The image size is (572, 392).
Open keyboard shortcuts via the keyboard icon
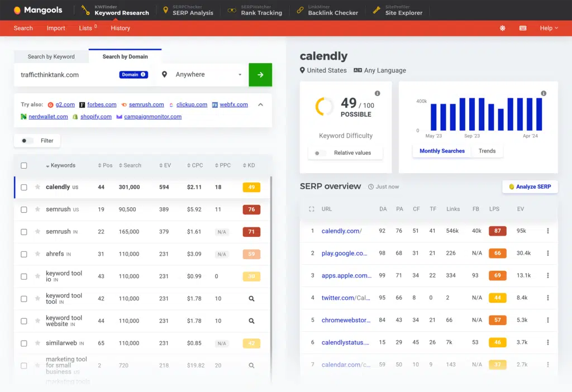(522, 27)
